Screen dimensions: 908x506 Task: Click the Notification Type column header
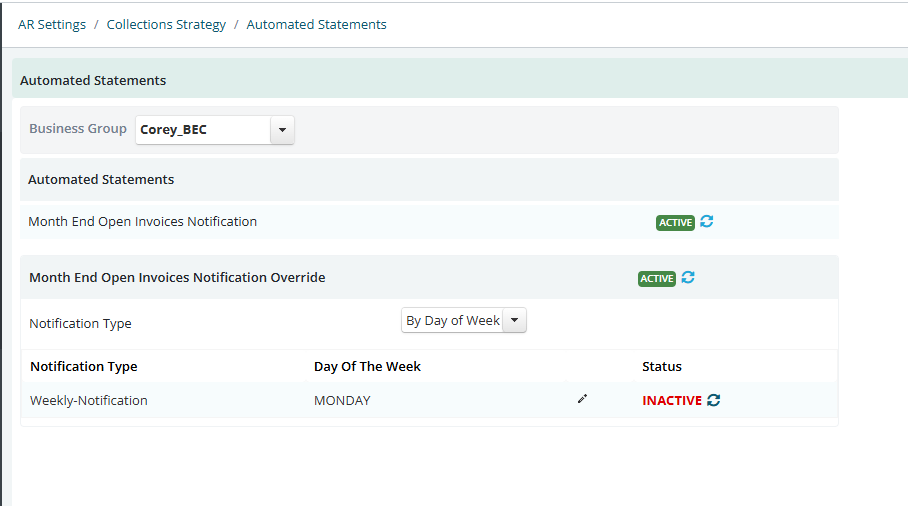coord(84,366)
